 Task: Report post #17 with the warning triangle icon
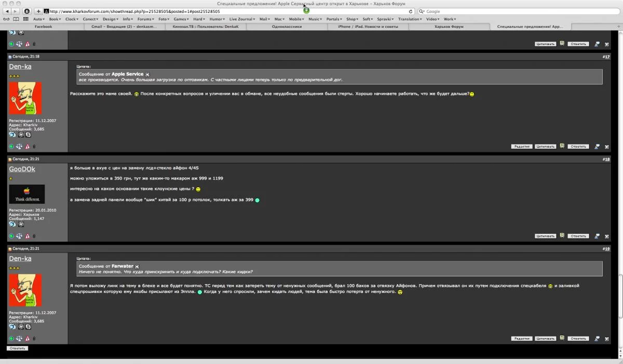point(28,147)
